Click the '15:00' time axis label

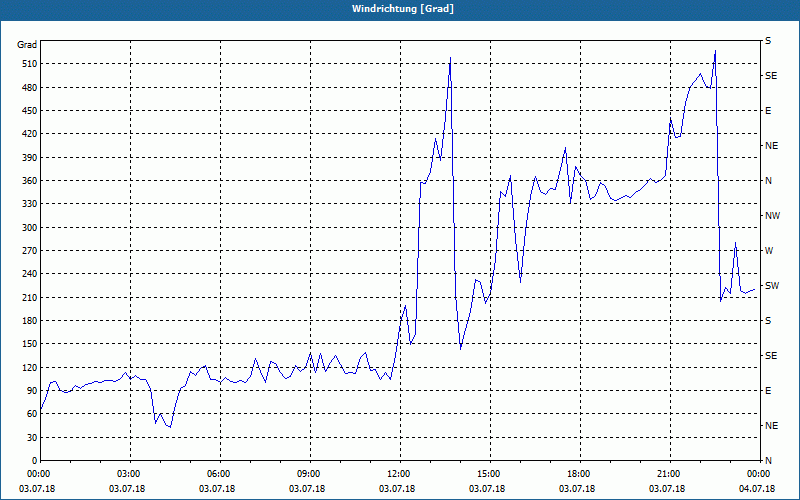tap(487, 474)
